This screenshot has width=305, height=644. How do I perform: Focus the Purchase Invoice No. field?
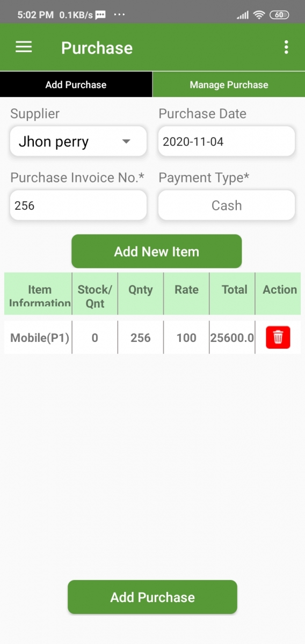pos(78,205)
